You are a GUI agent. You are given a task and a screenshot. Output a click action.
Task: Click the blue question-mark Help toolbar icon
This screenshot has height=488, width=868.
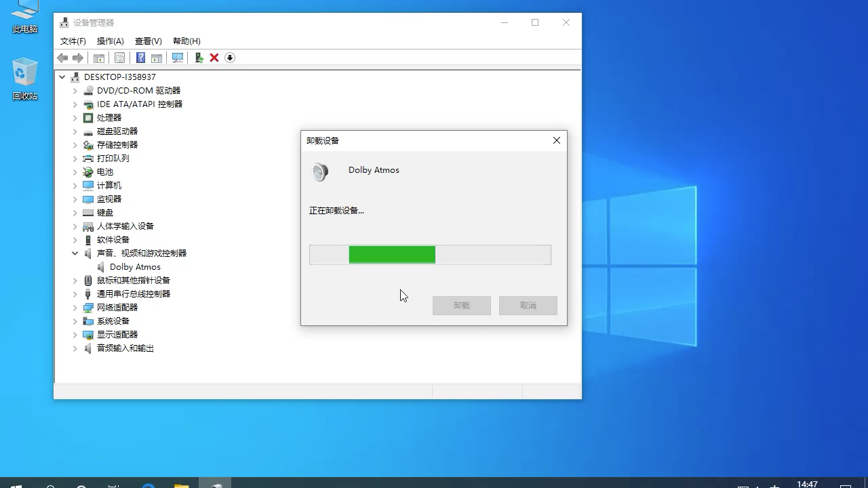pyautogui.click(x=140, y=58)
